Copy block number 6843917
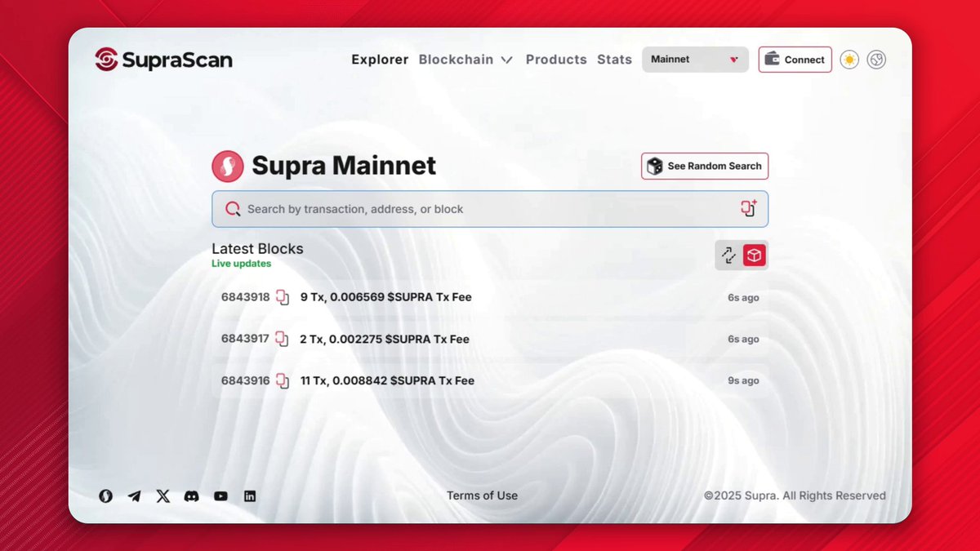This screenshot has height=551, width=980. (283, 339)
